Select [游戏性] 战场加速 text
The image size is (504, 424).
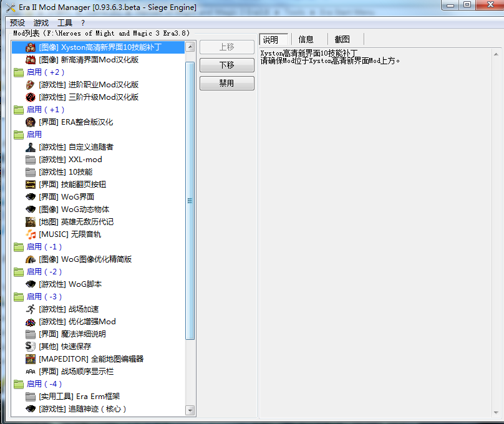click(x=69, y=309)
